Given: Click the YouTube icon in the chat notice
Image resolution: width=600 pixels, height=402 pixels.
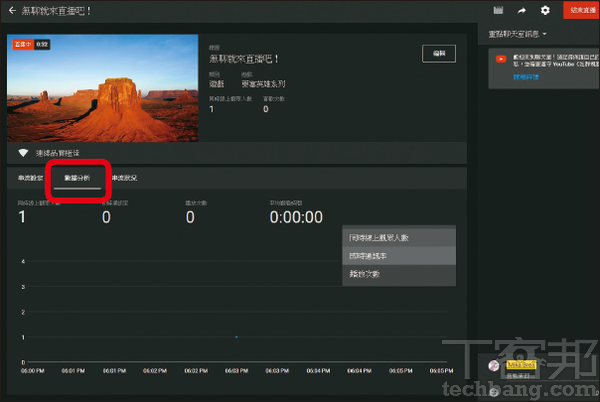Looking at the screenshot, I should [x=500, y=60].
